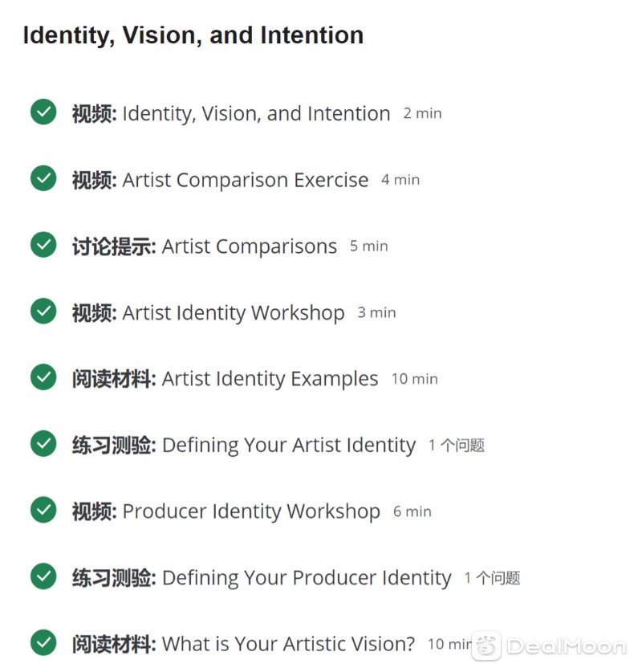Click green checkmark for Defining Your Artist Identity
The image size is (642, 672).
coord(43,443)
